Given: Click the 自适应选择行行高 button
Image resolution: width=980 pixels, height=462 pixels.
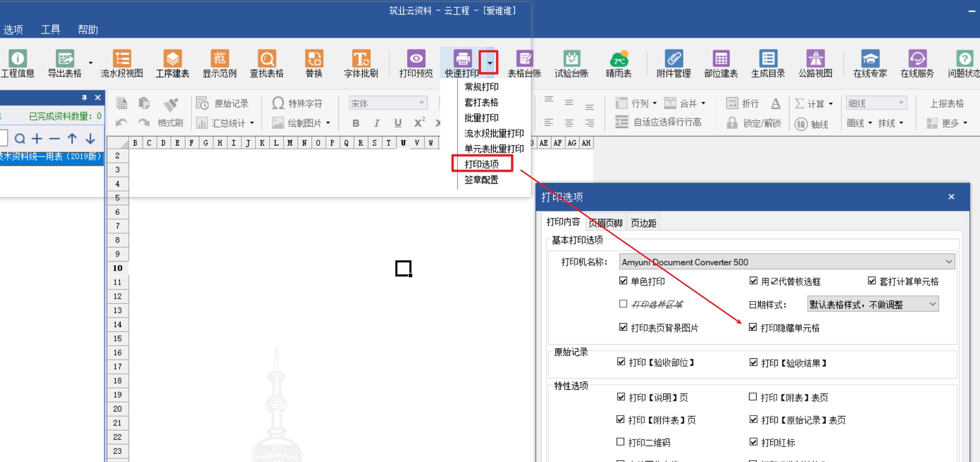Looking at the screenshot, I should click(658, 122).
